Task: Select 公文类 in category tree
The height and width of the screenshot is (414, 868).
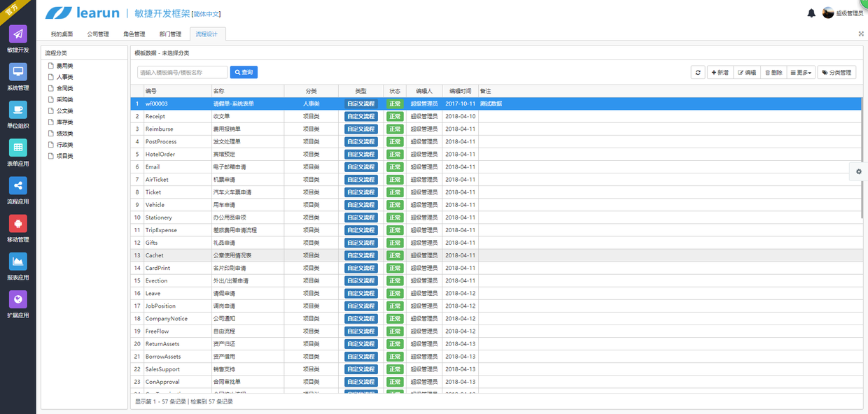Action: click(64, 110)
